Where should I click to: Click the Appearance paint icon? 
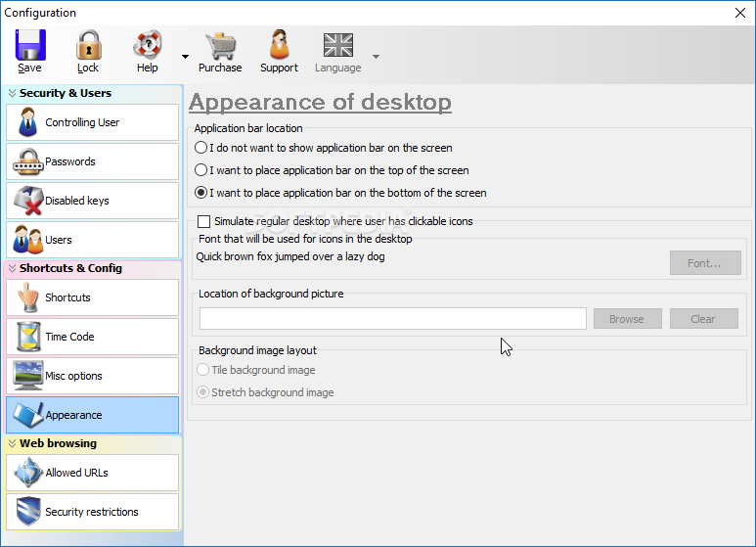click(x=28, y=415)
